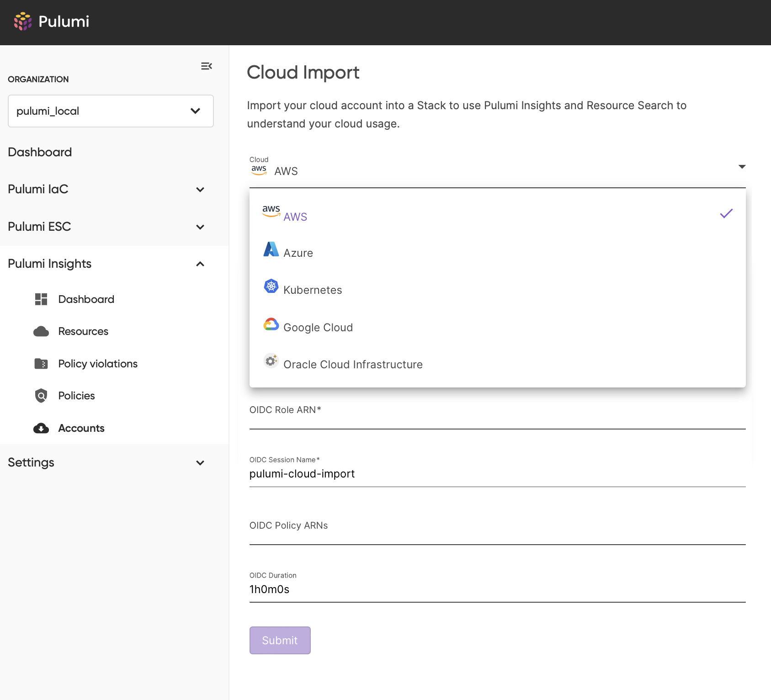
Task: Click the Resources cloud icon
Action: pos(41,331)
